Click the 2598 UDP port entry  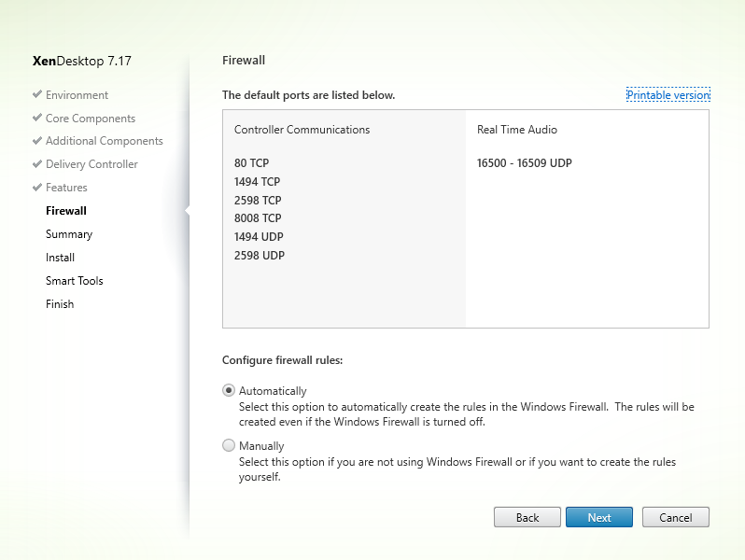coord(259,255)
